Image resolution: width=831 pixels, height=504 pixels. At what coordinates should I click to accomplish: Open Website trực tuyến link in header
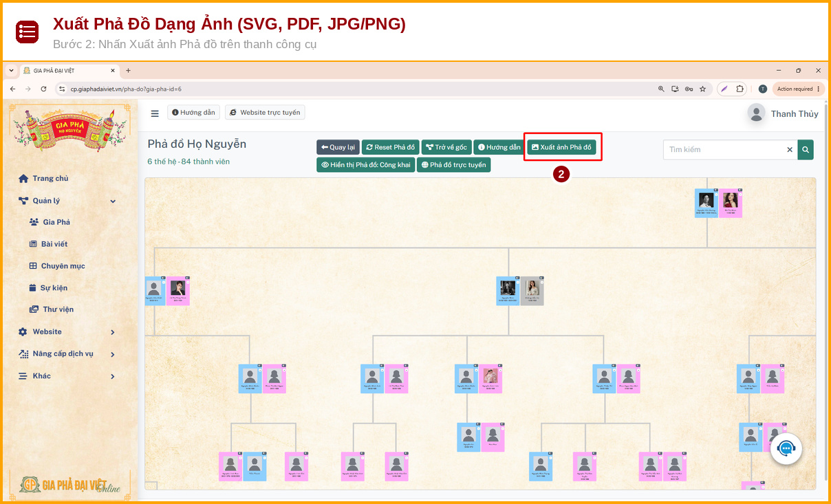[x=265, y=112]
